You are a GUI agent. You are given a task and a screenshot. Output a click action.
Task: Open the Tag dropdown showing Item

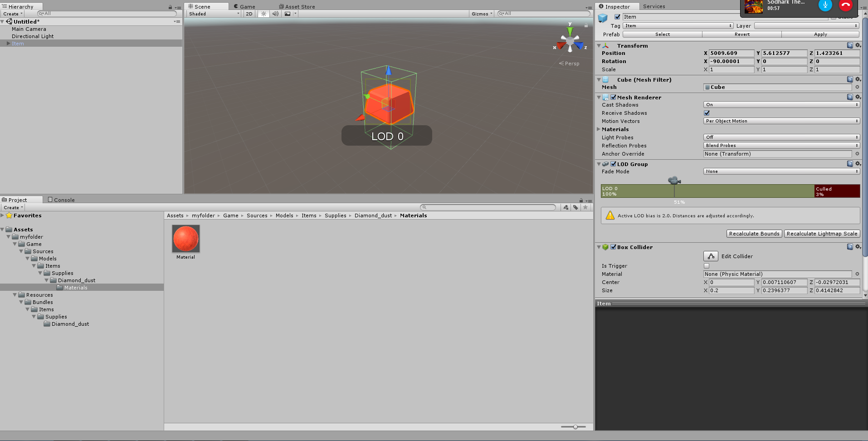[678, 26]
